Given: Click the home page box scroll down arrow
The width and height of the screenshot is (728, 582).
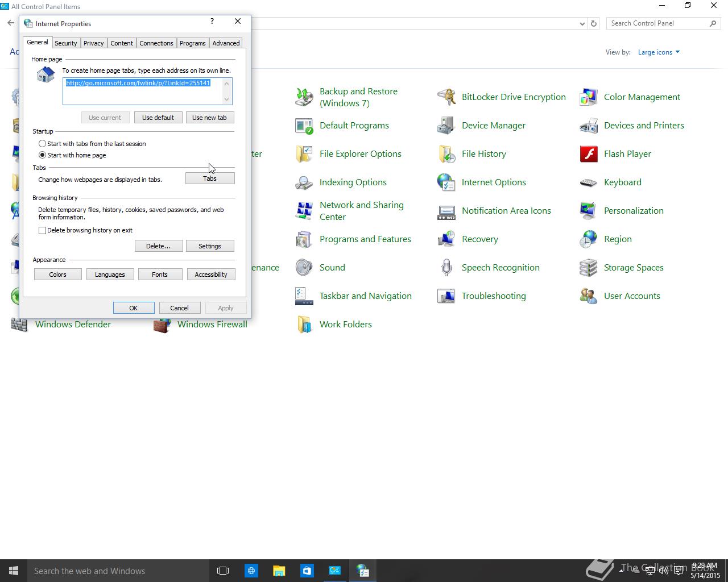Looking at the screenshot, I should (x=227, y=99).
